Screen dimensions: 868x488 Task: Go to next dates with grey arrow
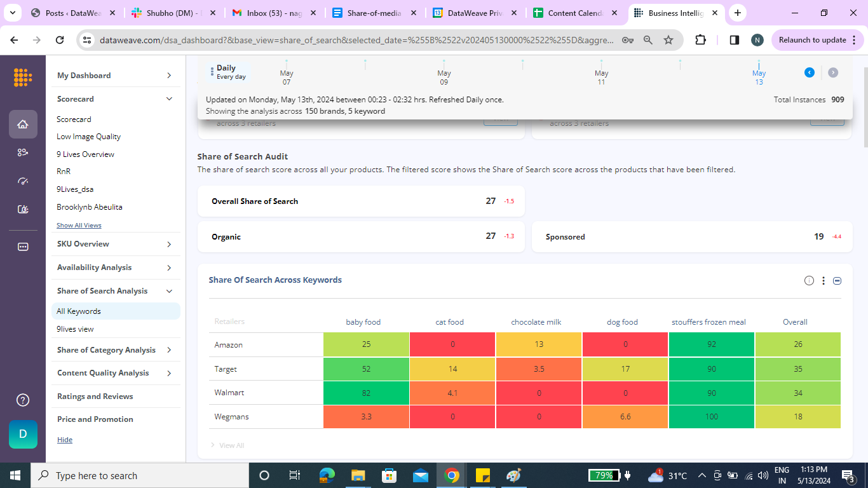(833, 72)
